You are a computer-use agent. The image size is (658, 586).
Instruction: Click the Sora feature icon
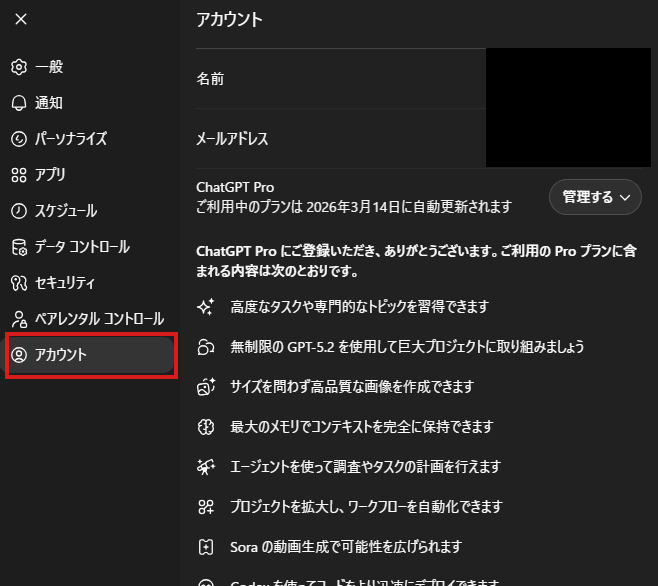coord(206,546)
